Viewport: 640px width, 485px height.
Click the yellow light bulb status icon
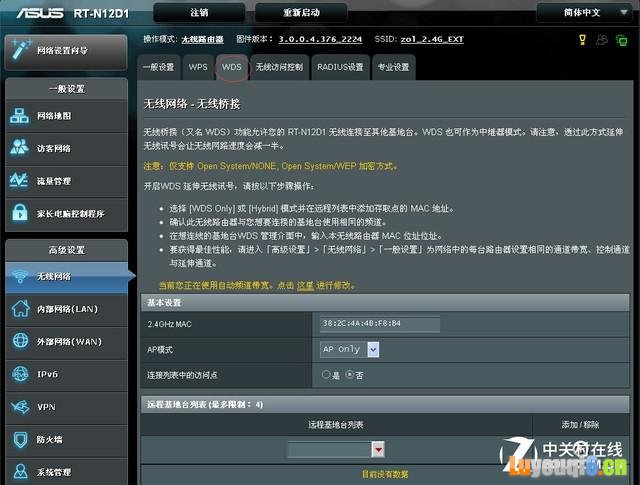pos(582,40)
